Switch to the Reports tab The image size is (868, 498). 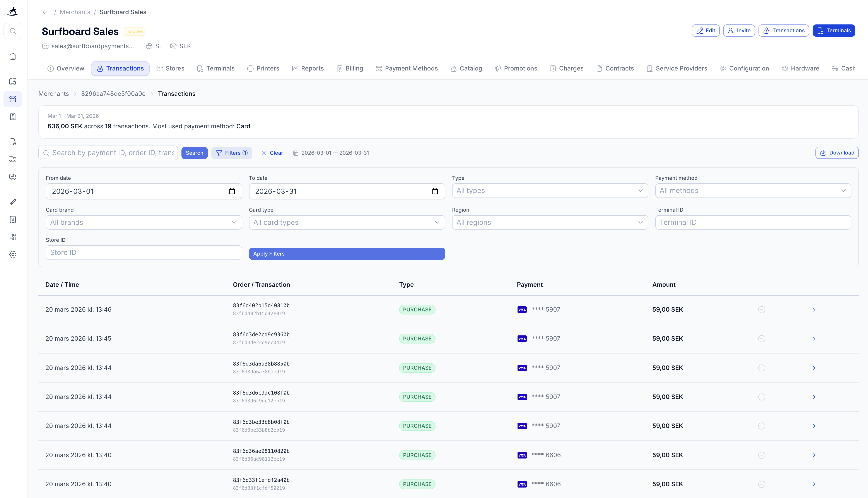pyautogui.click(x=308, y=68)
